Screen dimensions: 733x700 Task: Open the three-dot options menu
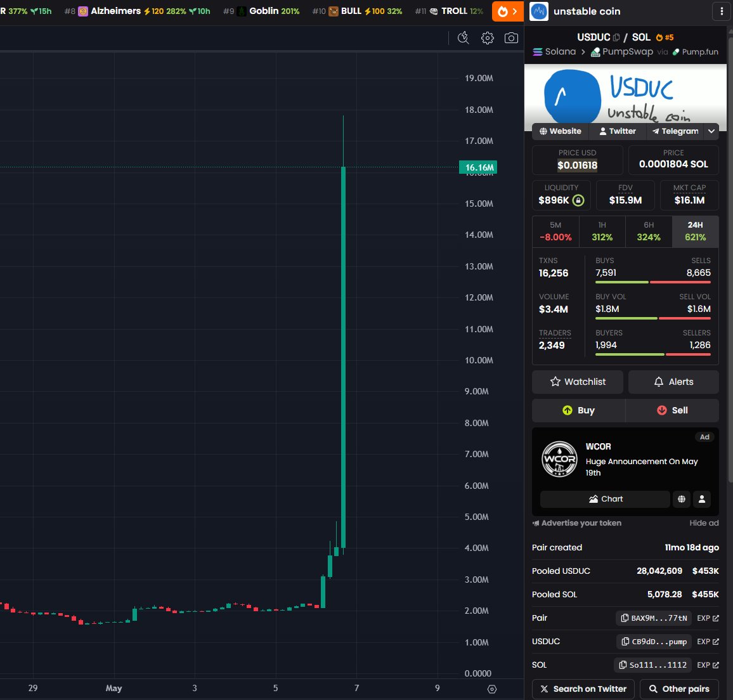(722, 11)
